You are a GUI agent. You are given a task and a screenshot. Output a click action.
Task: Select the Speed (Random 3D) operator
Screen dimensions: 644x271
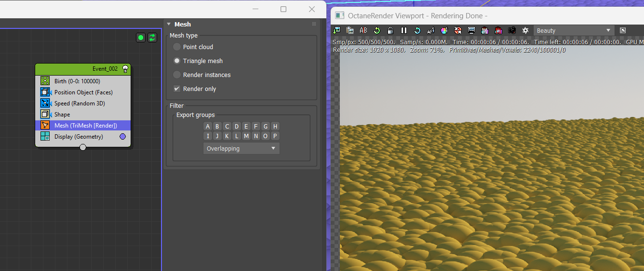tap(83, 103)
